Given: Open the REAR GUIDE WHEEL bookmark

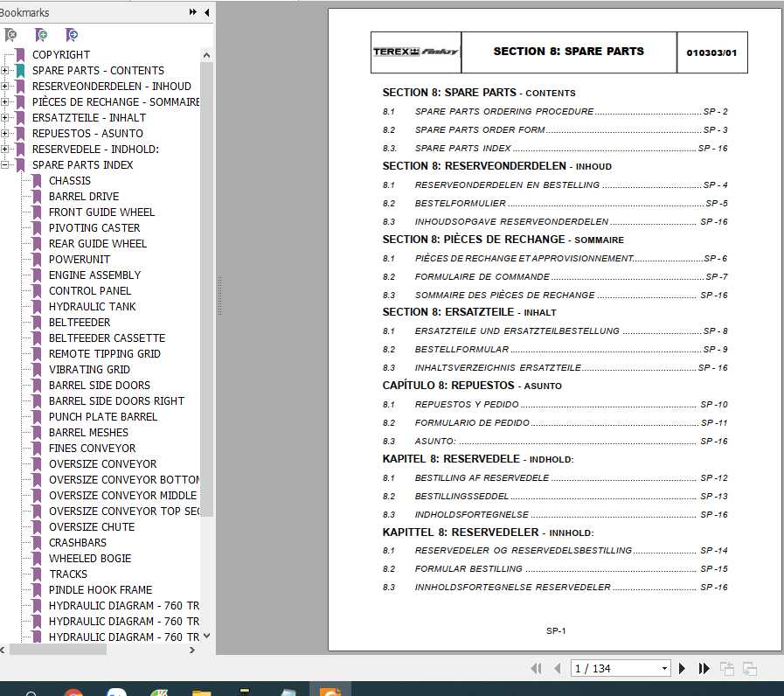Looking at the screenshot, I should click(98, 244).
